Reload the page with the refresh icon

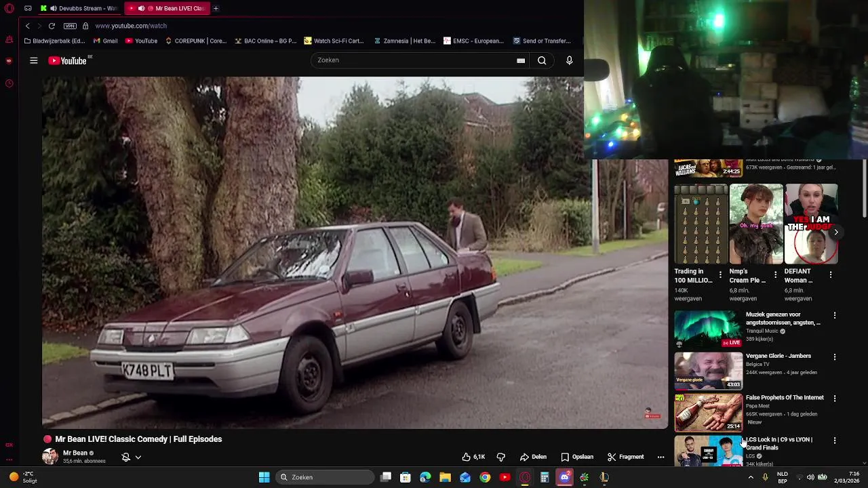tap(52, 26)
